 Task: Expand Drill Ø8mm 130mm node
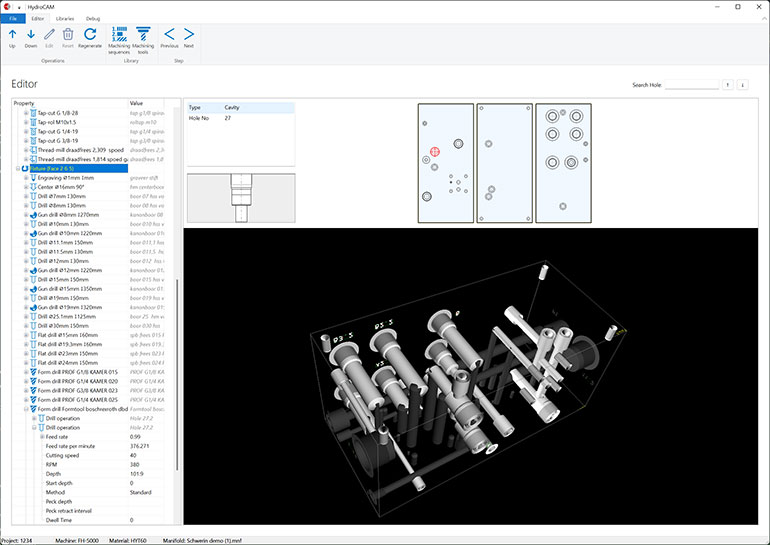(x=26, y=205)
